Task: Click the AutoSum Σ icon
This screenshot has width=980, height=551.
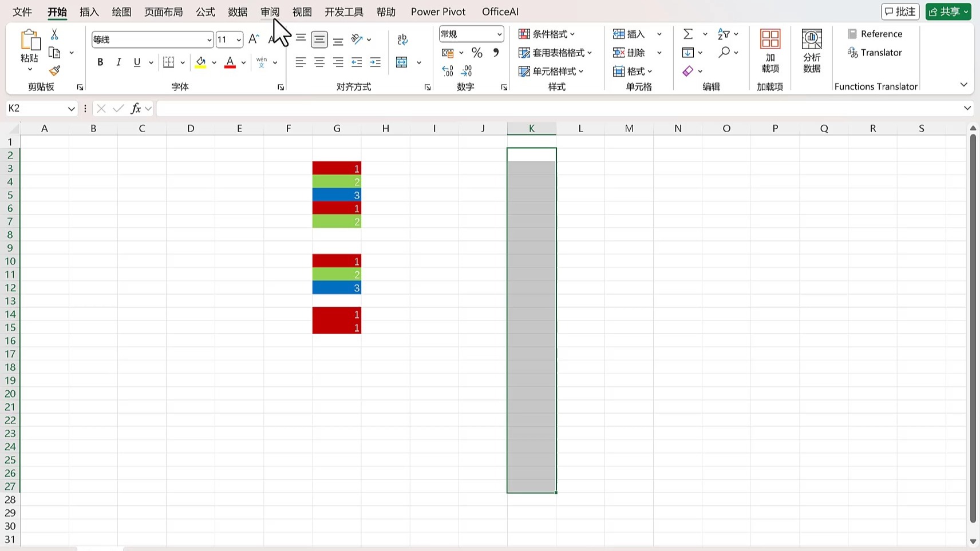Action: click(x=689, y=34)
